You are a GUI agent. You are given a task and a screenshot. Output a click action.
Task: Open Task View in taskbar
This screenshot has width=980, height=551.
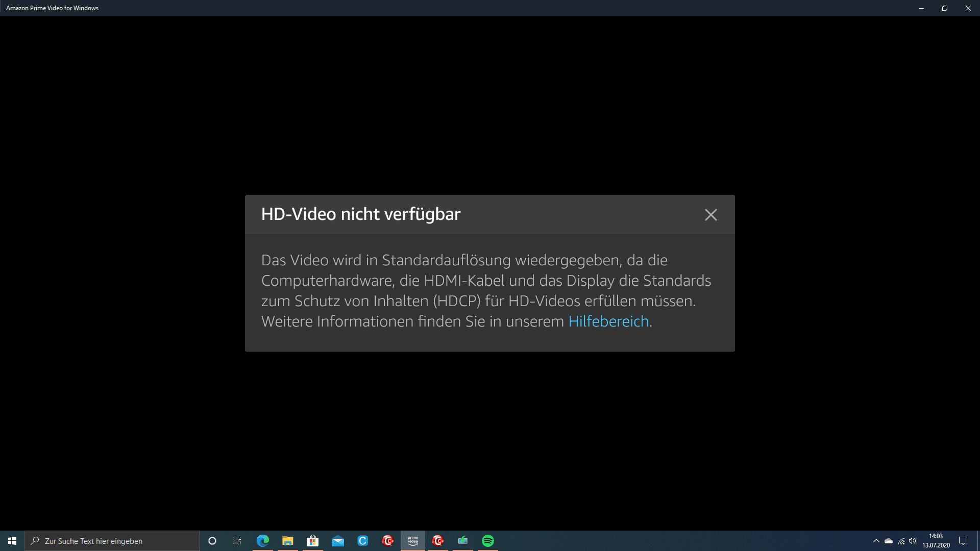pyautogui.click(x=237, y=541)
